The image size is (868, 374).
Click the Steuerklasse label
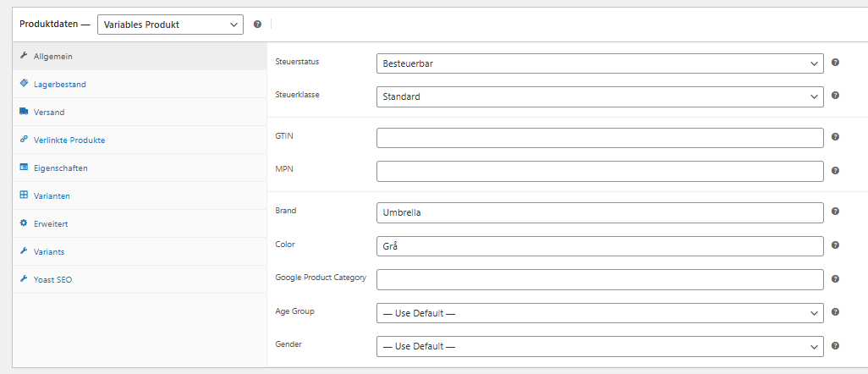pos(297,94)
